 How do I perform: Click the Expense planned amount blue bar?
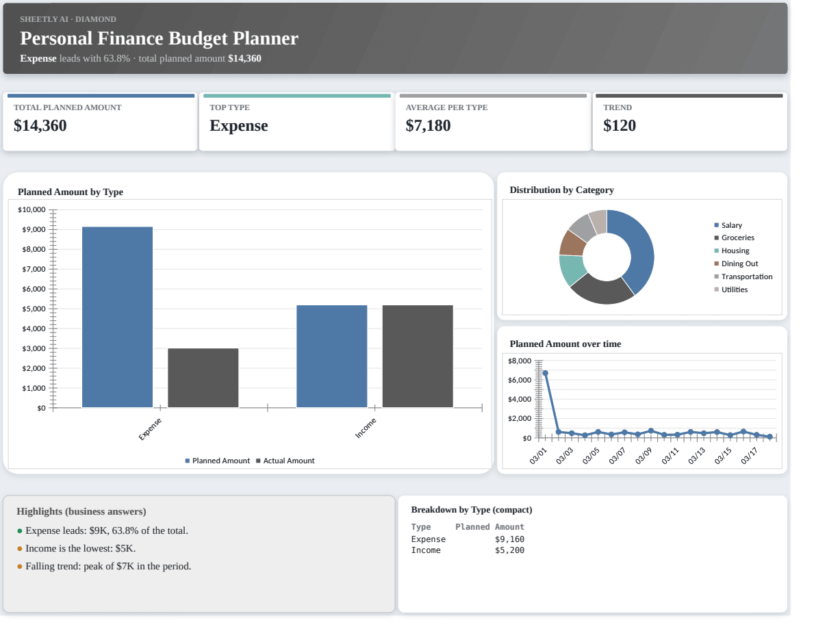[x=117, y=317]
